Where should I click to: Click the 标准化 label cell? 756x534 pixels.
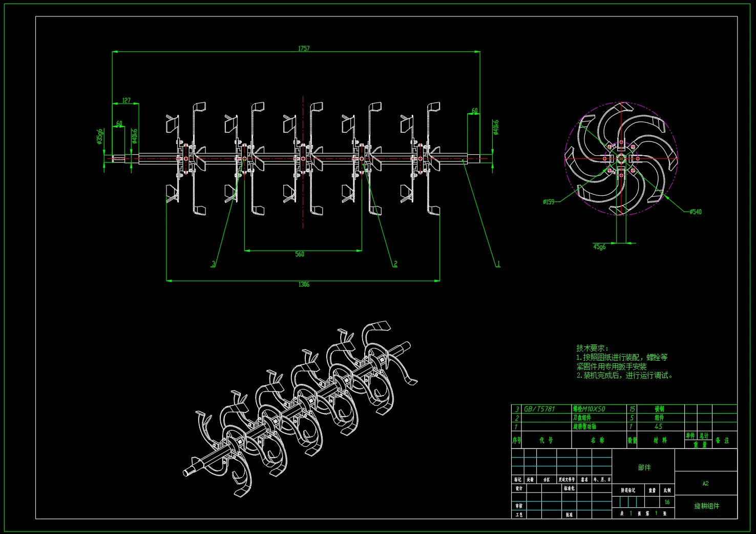click(569, 488)
